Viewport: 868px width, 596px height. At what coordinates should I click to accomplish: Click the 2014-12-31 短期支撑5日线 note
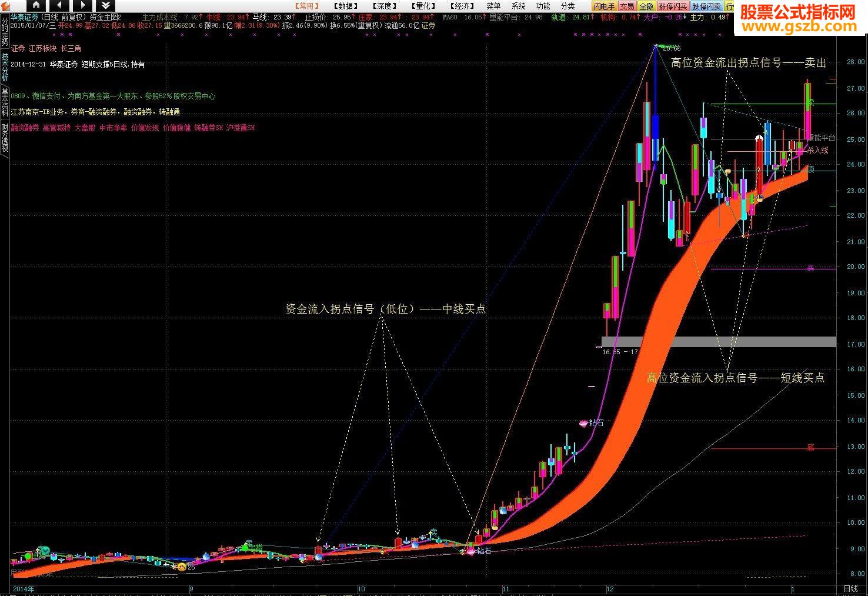pos(78,64)
